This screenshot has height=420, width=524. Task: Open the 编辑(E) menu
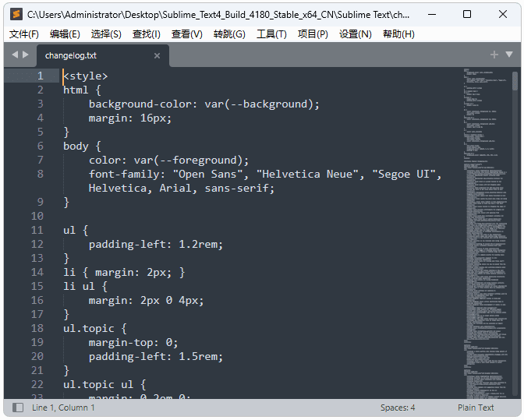[x=65, y=34]
